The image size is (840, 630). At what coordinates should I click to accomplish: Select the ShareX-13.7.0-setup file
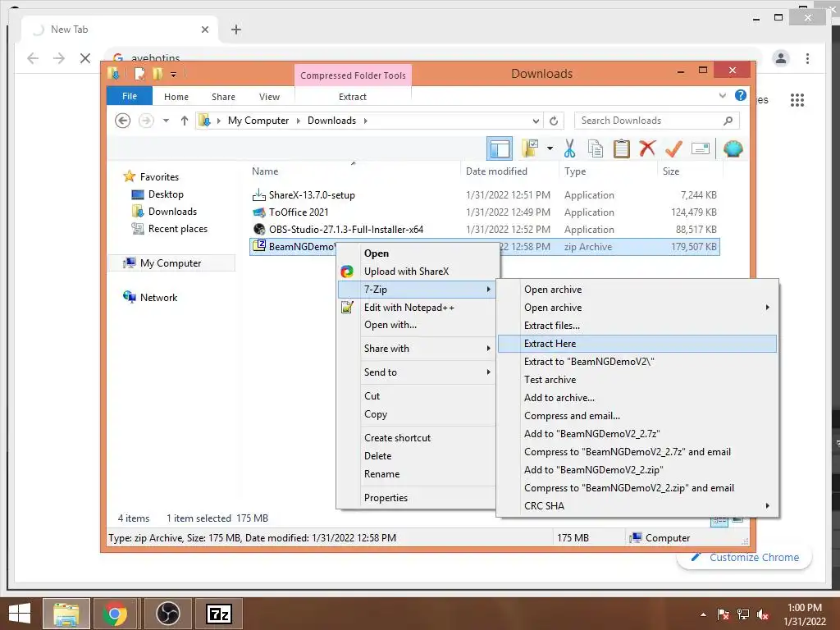click(x=312, y=195)
